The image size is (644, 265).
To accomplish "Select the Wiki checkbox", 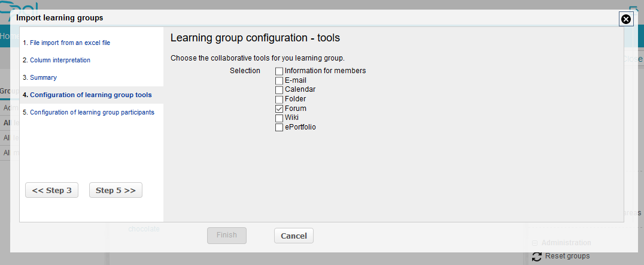I will point(279,118).
